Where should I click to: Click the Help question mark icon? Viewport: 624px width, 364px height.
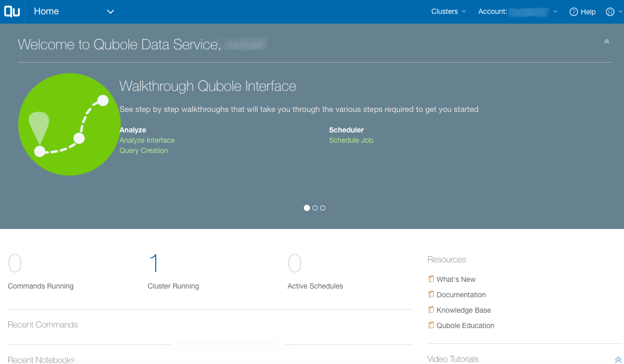click(x=574, y=12)
